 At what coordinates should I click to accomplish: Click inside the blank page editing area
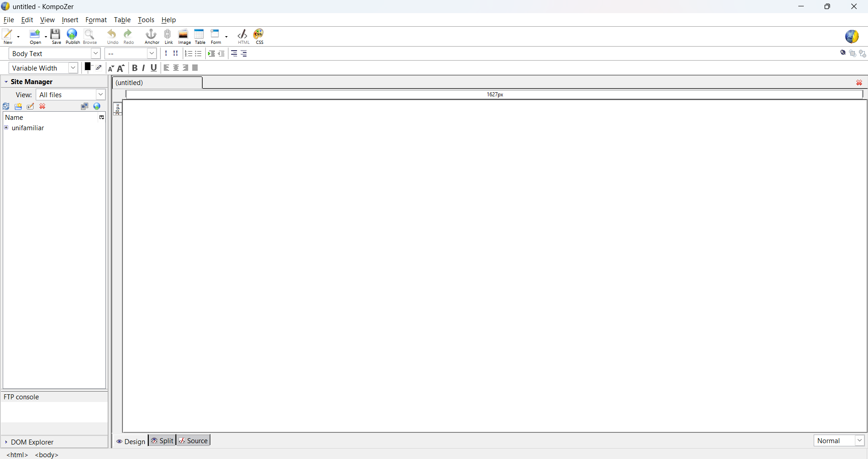pyautogui.click(x=494, y=266)
